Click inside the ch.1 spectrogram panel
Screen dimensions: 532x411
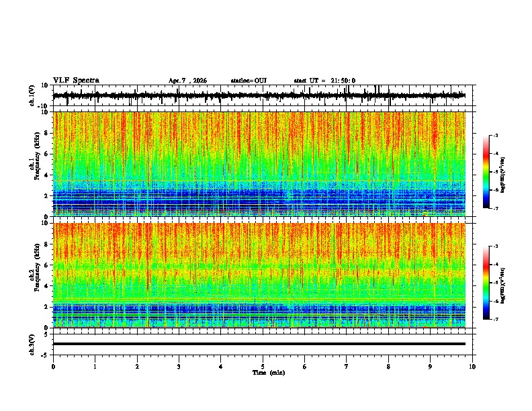coord(259,164)
